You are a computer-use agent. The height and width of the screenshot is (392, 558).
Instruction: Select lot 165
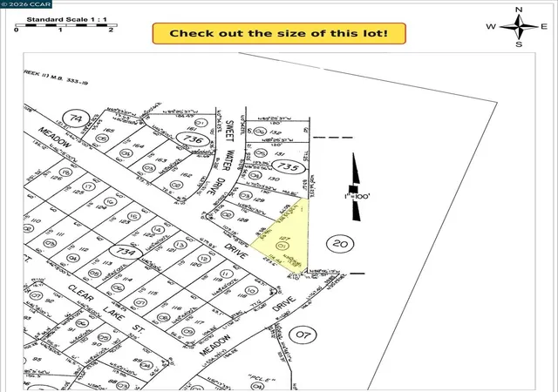point(108,131)
